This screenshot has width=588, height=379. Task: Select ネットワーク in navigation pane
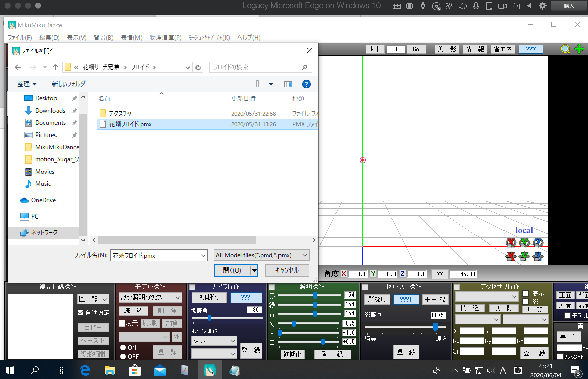(44, 233)
